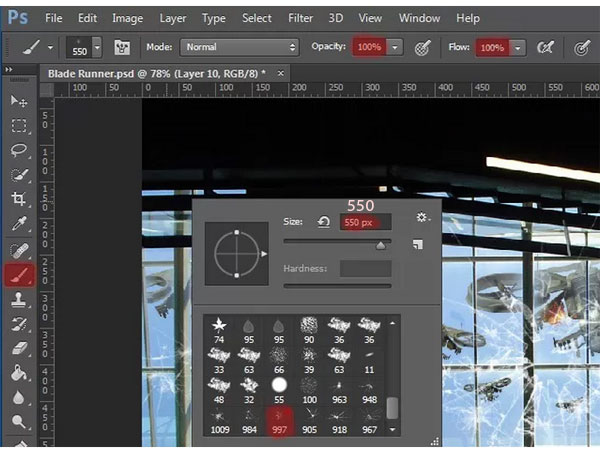The width and height of the screenshot is (600, 453).
Task: Select the Crop tool
Action: 18,199
